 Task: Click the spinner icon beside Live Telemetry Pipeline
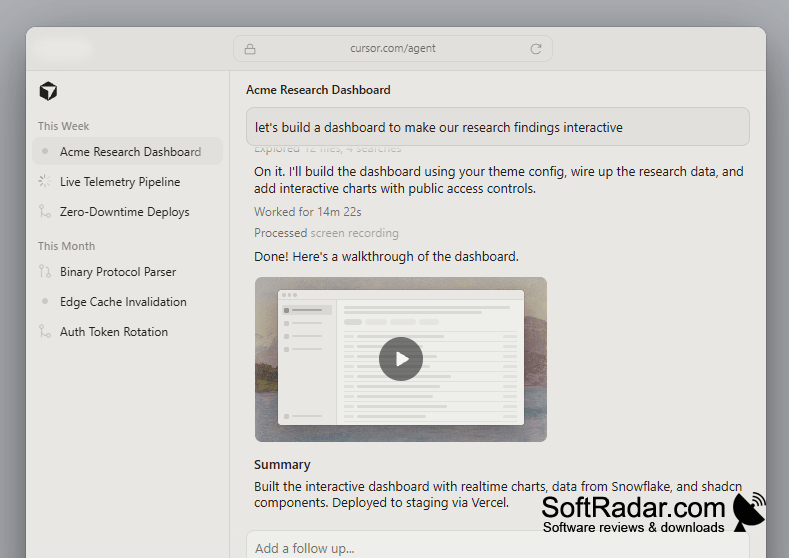pos(45,181)
